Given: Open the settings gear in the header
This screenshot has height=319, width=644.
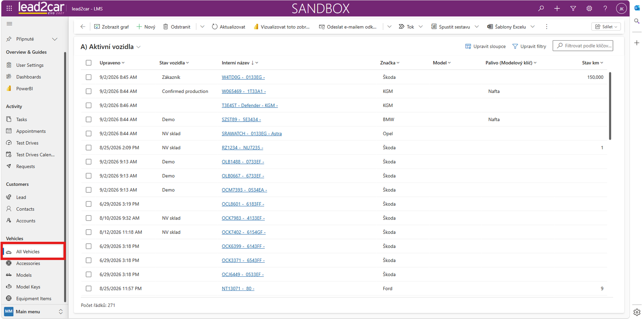Looking at the screenshot, I should tap(589, 8).
